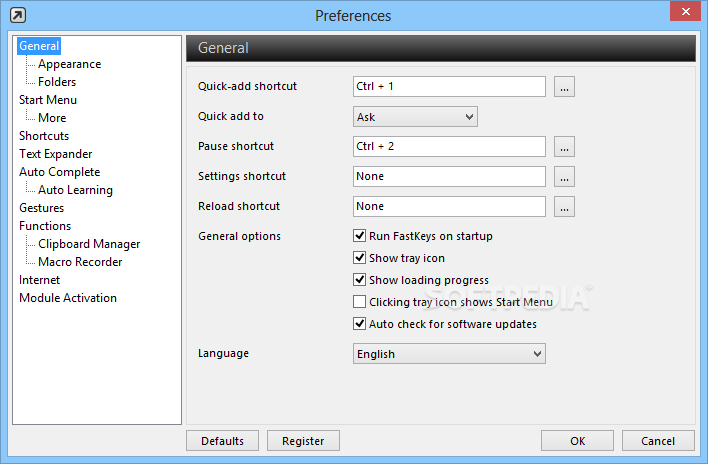Open Module Activation page
708x464 pixels.
68,298
